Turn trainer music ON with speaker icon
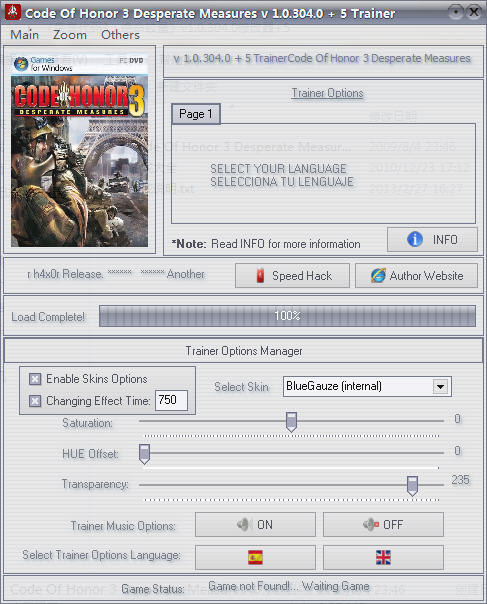Screen dimensions: 487x604 coord(243,524)
